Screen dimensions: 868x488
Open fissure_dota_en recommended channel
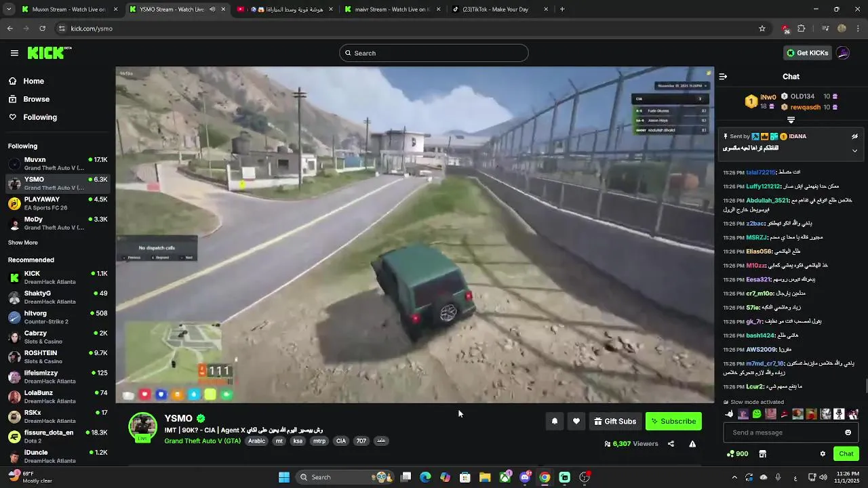(x=58, y=436)
